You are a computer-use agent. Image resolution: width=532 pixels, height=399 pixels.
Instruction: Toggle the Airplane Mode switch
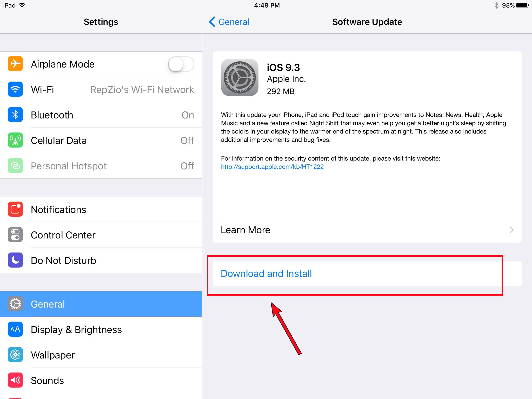click(x=181, y=64)
